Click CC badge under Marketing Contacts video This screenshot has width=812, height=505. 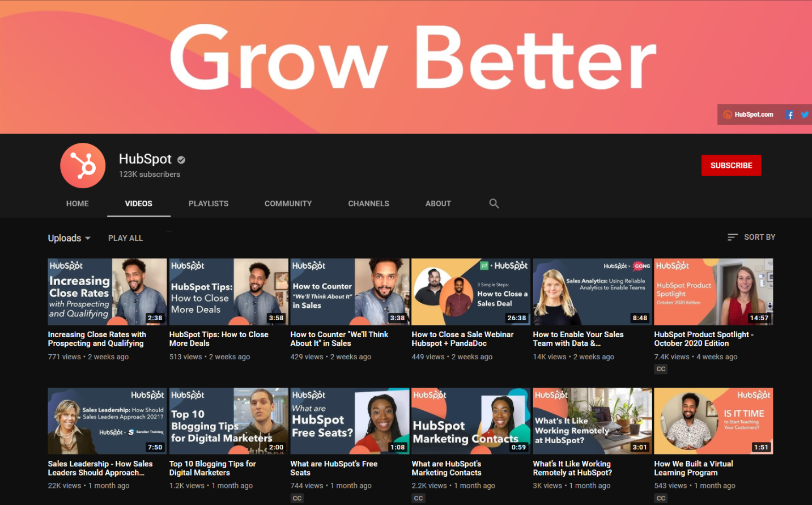(x=418, y=498)
